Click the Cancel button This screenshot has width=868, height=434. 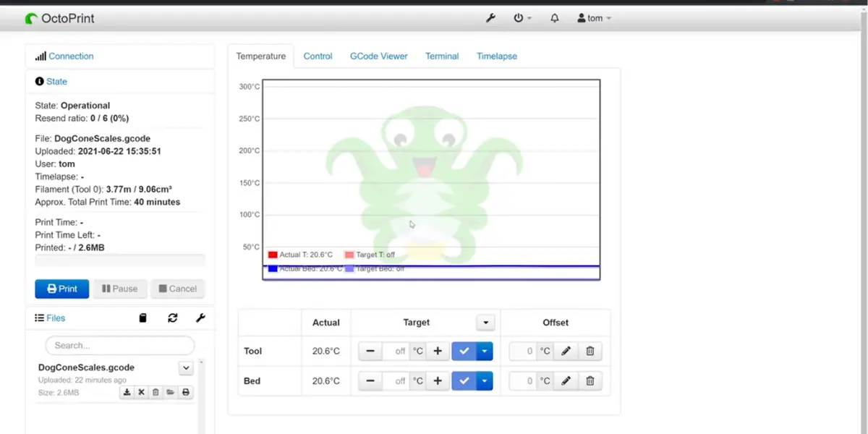click(178, 289)
